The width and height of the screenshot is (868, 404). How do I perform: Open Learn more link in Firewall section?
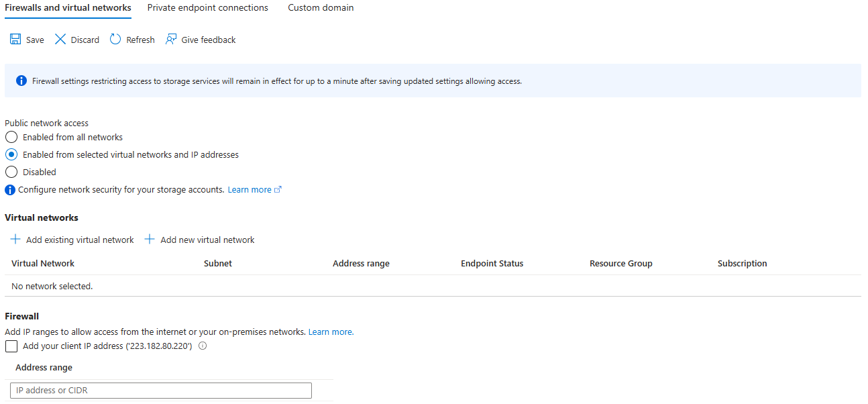(331, 332)
